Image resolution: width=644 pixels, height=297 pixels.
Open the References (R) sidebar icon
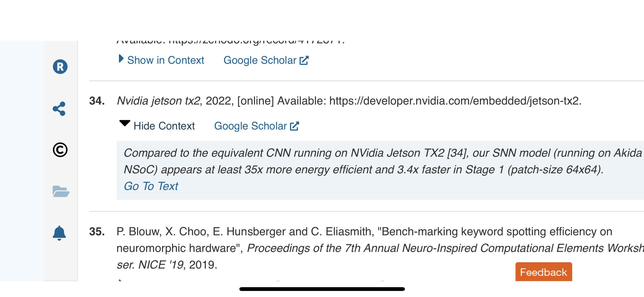click(60, 67)
